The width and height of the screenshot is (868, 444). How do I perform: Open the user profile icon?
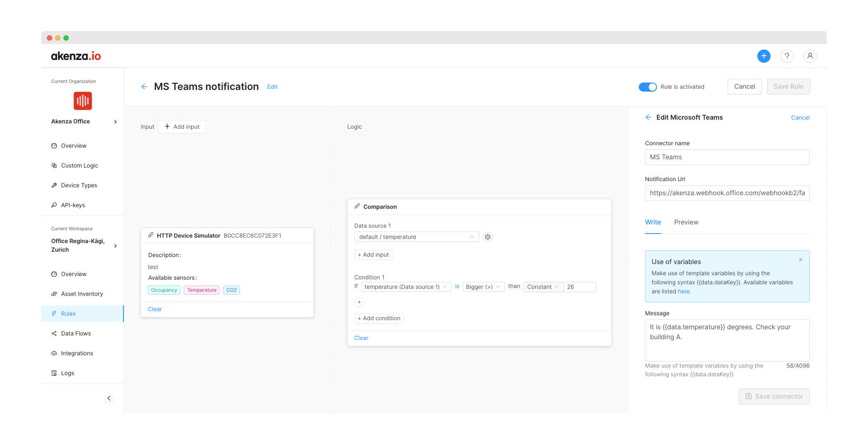(810, 56)
